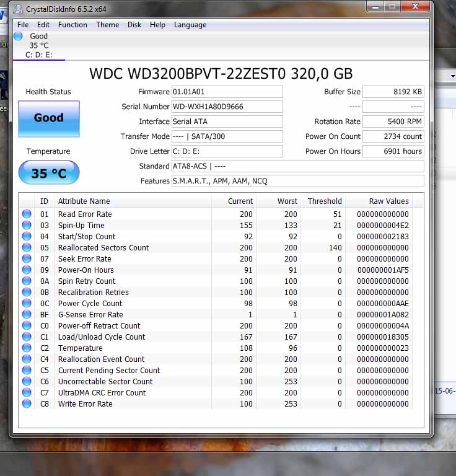Open the Theme menu
The height and width of the screenshot is (476, 456).
click(107, 25)
